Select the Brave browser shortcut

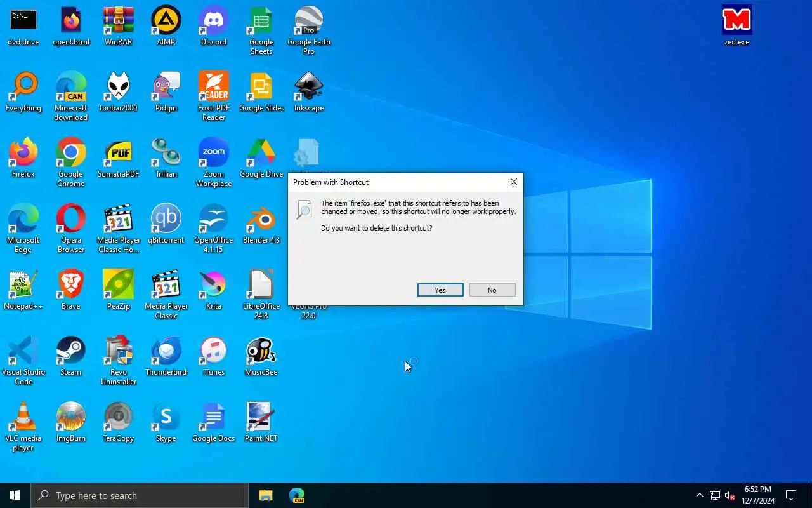click(71, 291)
